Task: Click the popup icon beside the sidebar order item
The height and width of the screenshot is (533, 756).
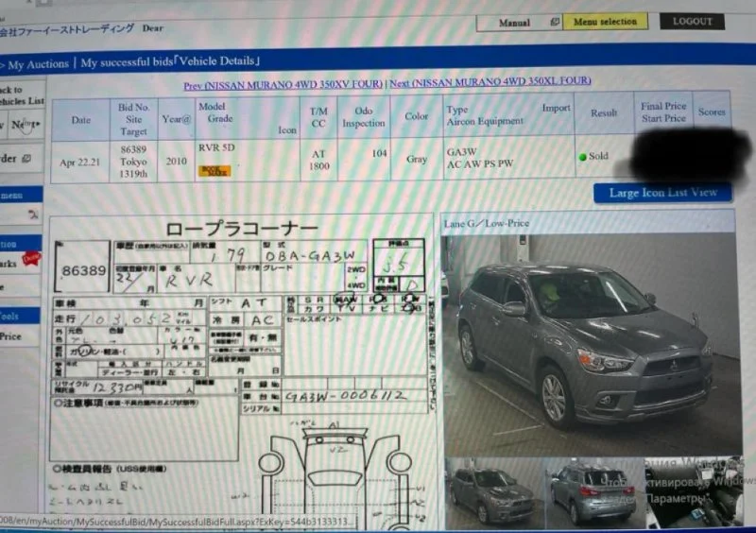Action: pyautogui.click(x=27, y=158)
